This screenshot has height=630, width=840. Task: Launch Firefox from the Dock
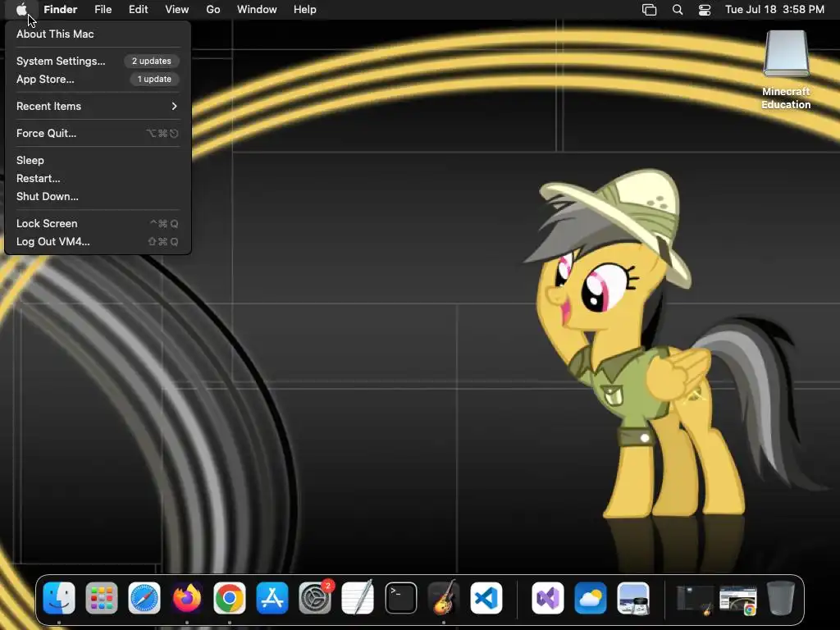187,598
